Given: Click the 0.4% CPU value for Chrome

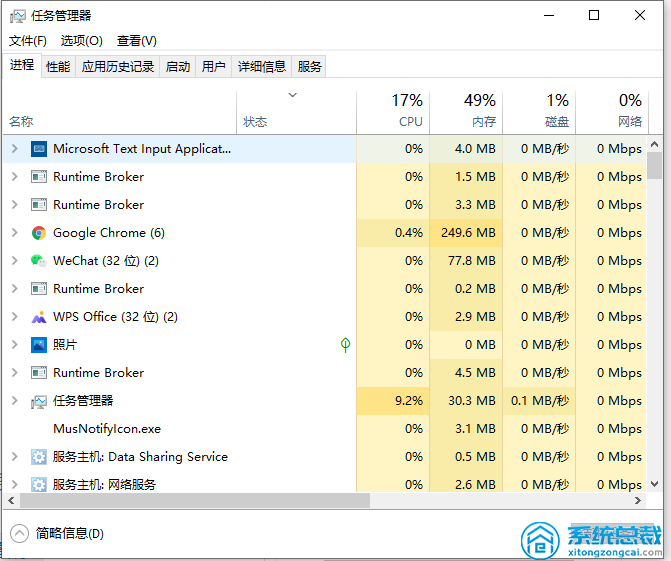Looking at the screenshot, I should click(409, 233).
